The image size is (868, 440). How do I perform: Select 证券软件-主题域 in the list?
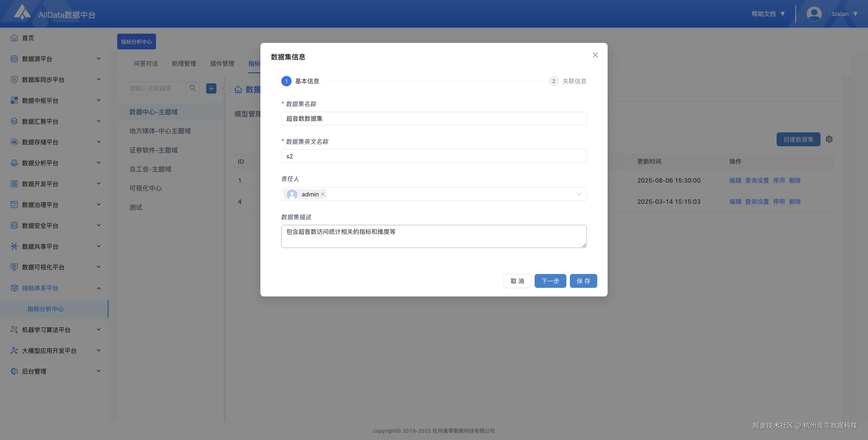click(x=153, y=150)
